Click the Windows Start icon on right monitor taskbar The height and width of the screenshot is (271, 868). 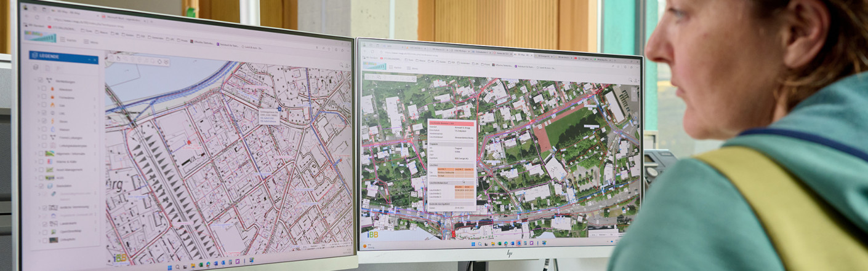click(473, 244)
